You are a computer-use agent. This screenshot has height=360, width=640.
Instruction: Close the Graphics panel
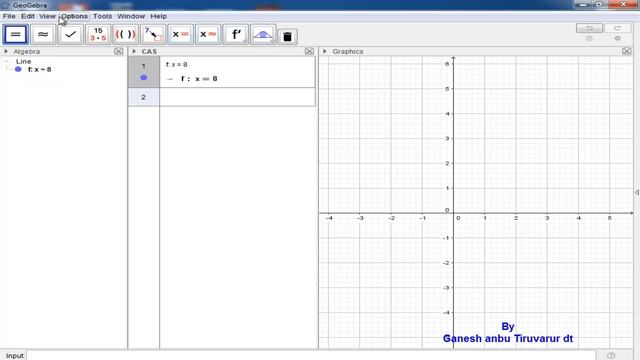point(627,51)
